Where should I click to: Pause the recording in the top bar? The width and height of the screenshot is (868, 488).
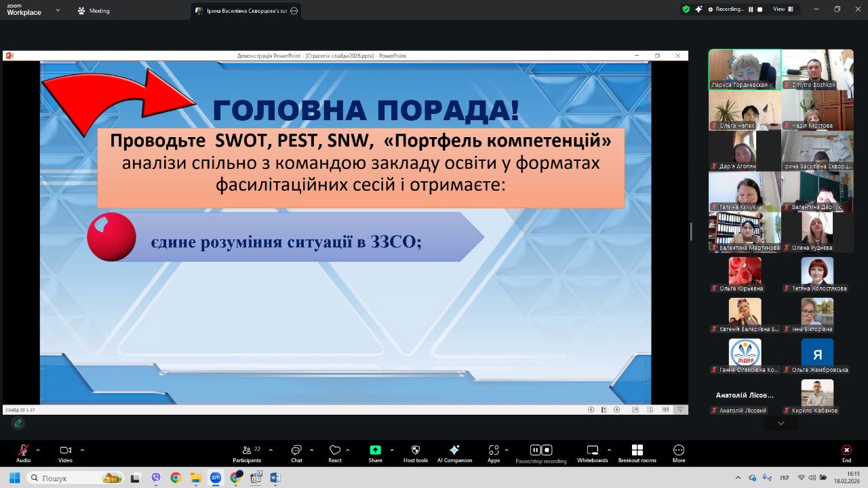[751, 10]
